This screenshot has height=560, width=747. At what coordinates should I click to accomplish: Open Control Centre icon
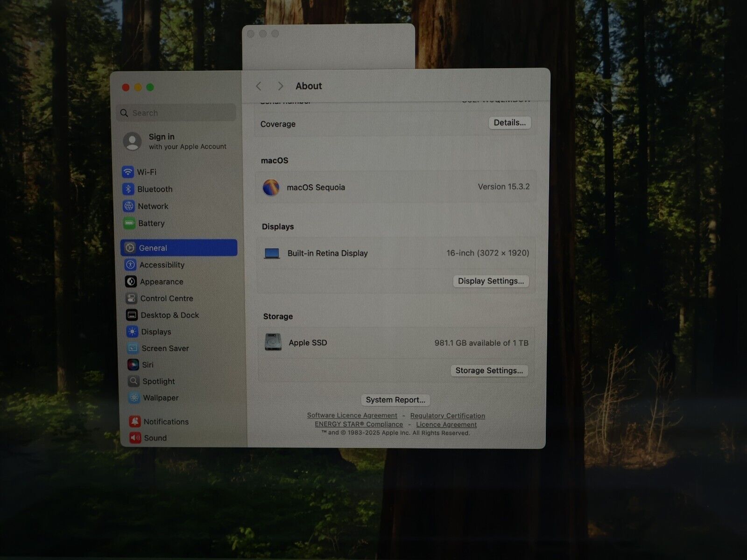tap(132, 298)
